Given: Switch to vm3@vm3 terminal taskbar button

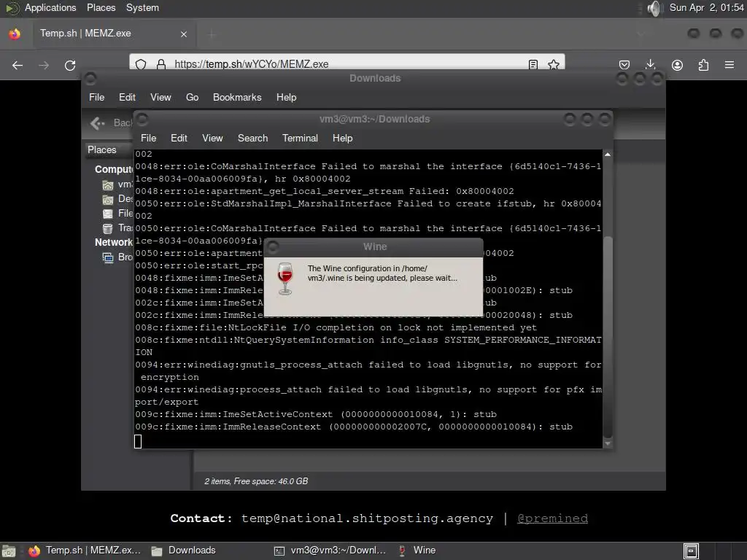Looking at the screenshot, I should click(330, 551).
